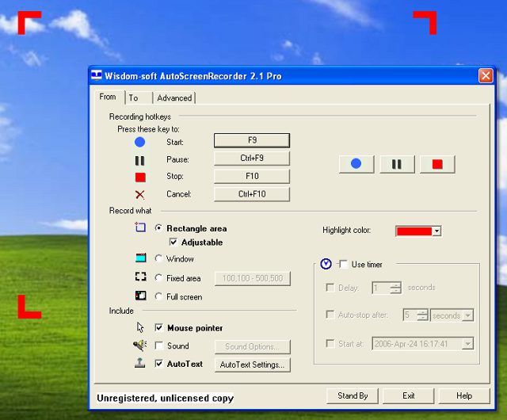
Task: Click the red X icon beside Cancel
Action: point(139,194)
